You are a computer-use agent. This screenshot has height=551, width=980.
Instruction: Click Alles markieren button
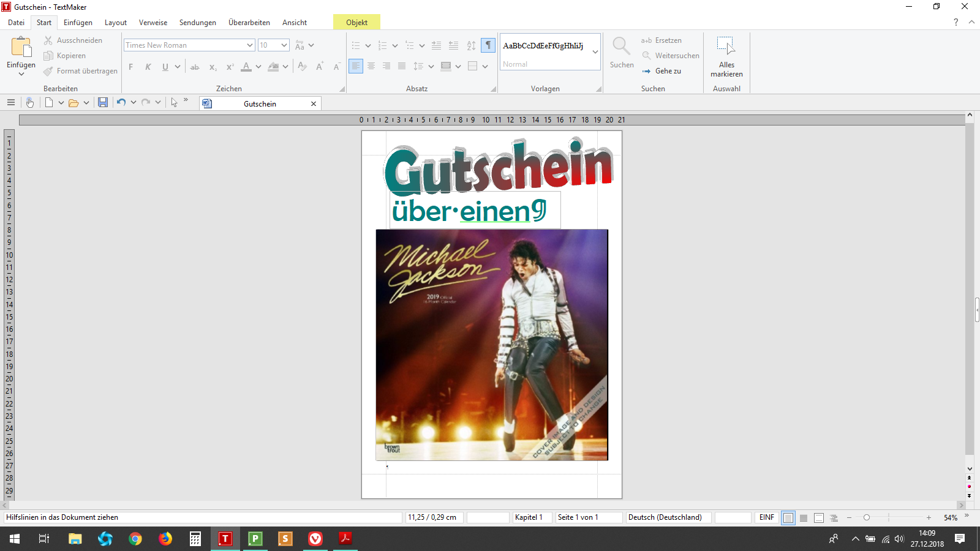726,56
